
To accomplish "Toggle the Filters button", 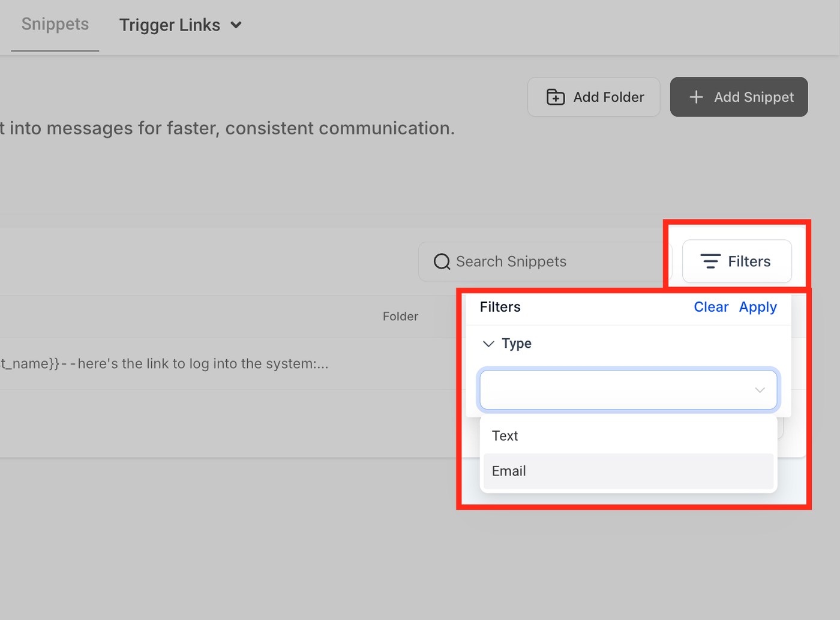I will (x=737, y=261).
